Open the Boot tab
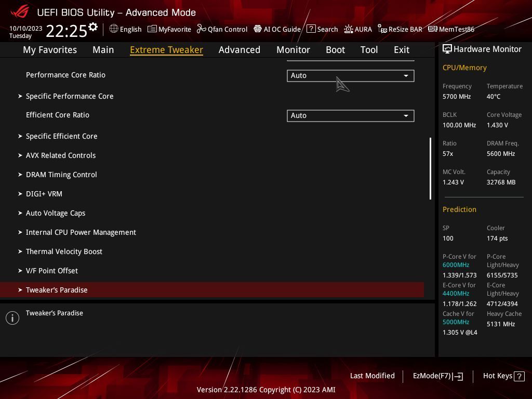The width and height of the screenshot is (532, 399). point(335,50)
